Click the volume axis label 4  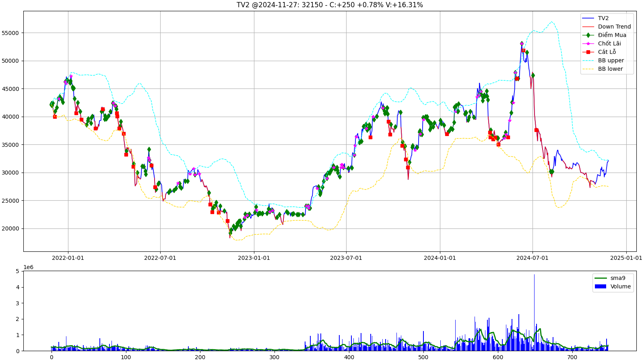[17, 287]
